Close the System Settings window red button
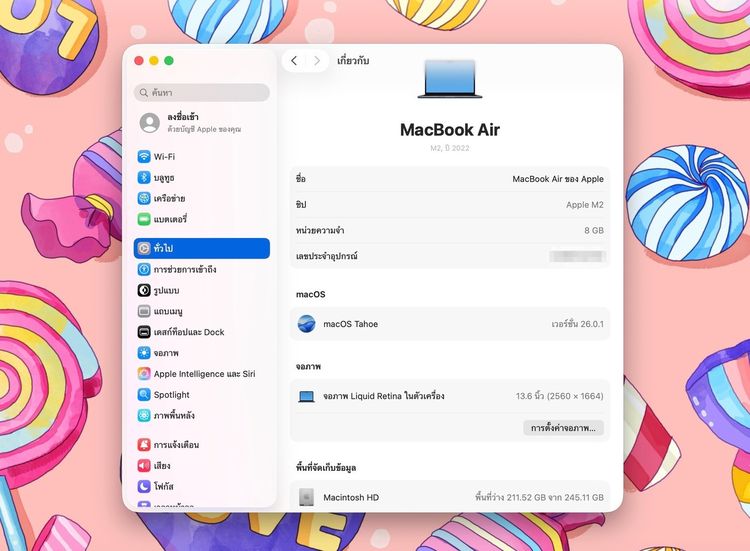 [139, 61]
